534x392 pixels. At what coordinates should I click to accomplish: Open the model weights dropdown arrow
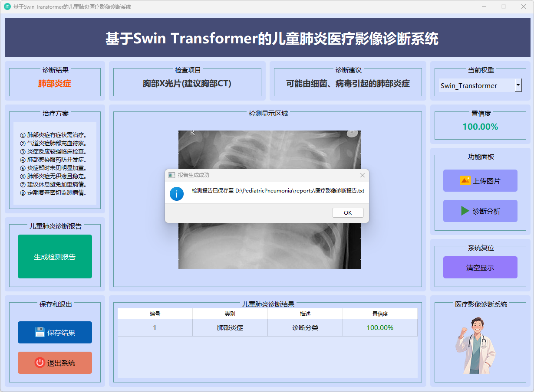coord(518,85)
